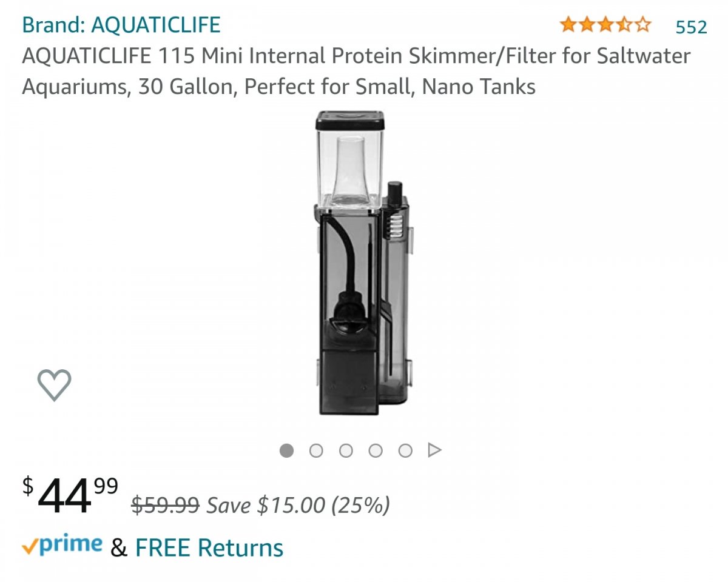Click the half-filled fourth rating star
728x582 pixels.
[624, 25]
